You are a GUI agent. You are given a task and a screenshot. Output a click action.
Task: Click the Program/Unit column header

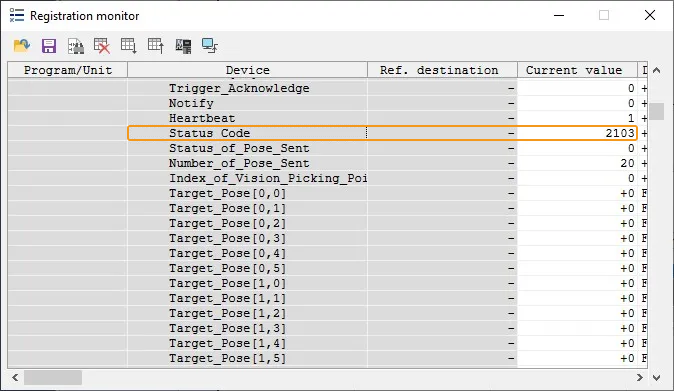[x=67, y=70]
